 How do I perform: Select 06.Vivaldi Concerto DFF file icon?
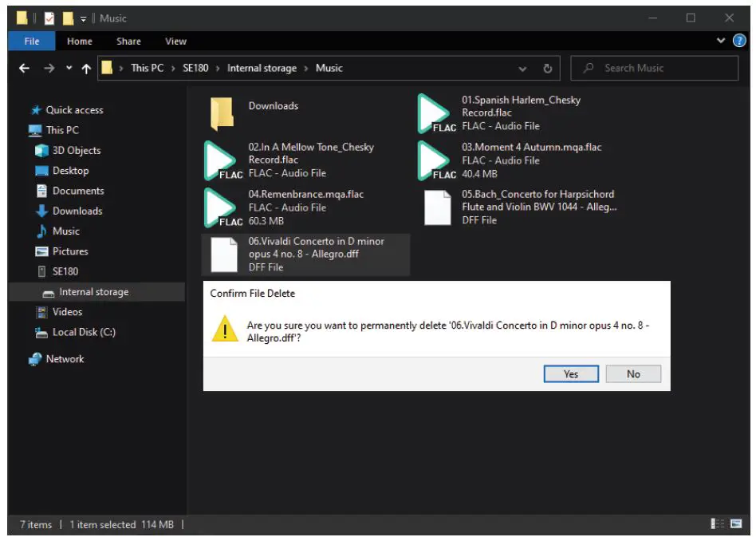[x=224, y=255]
